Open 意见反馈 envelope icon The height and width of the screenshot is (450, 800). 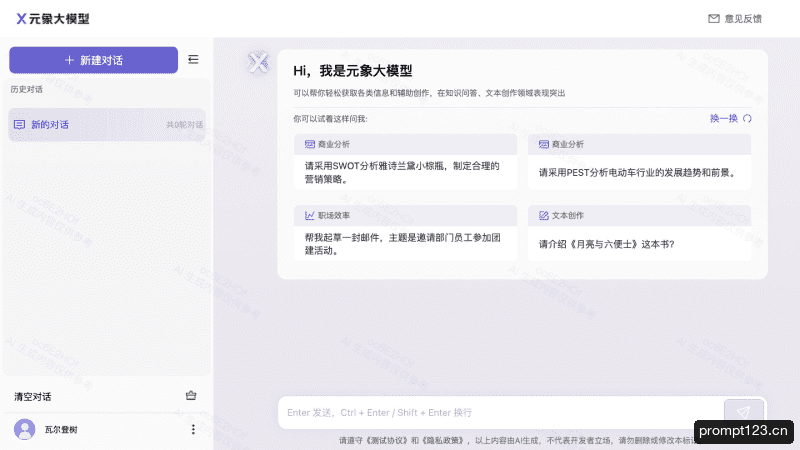pyautogui.click(x=714, y=19)
